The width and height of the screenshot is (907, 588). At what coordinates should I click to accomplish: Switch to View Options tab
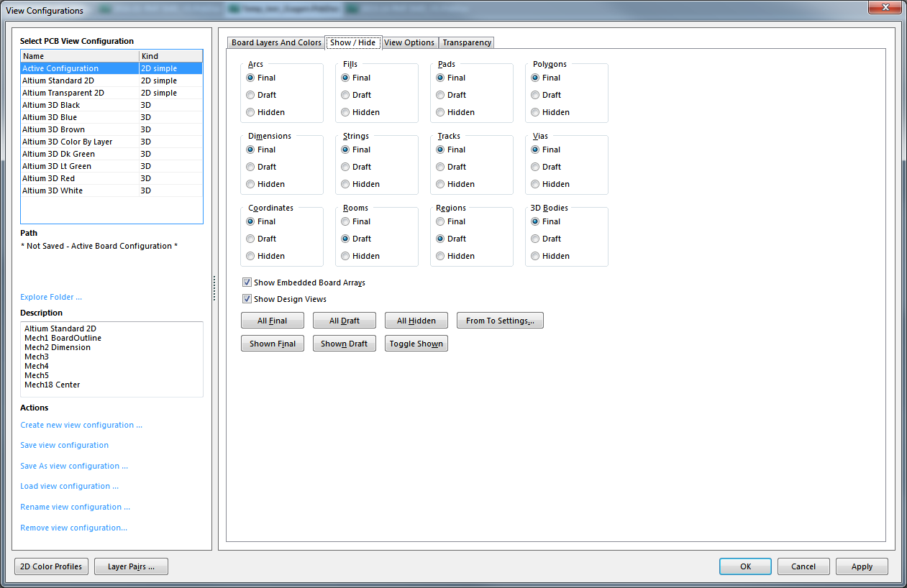pos(409,42)
